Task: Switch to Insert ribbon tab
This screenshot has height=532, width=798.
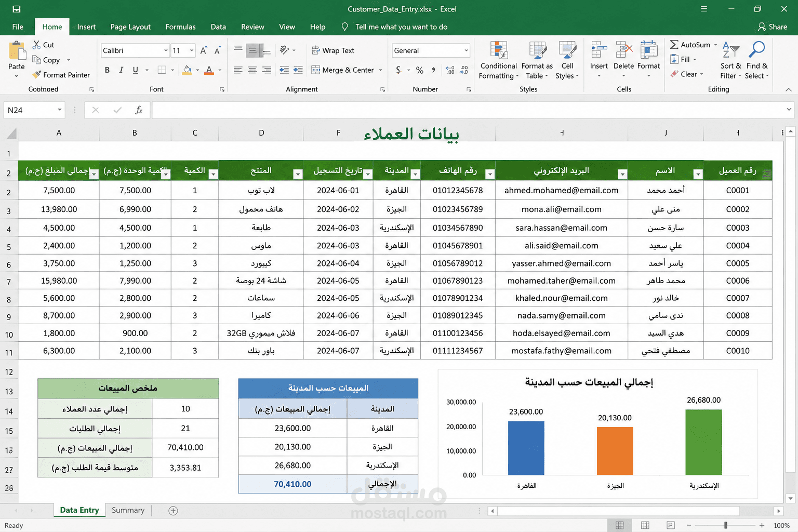Action: pos(86,27)
